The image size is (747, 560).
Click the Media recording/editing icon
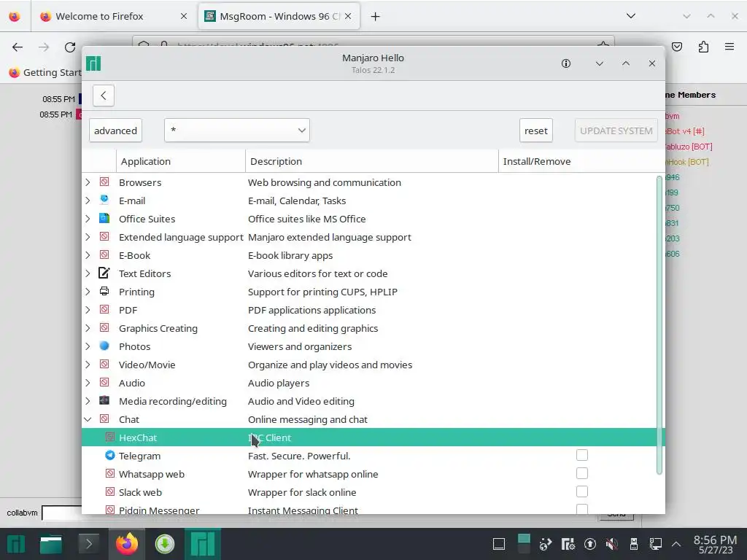point(104,400)
